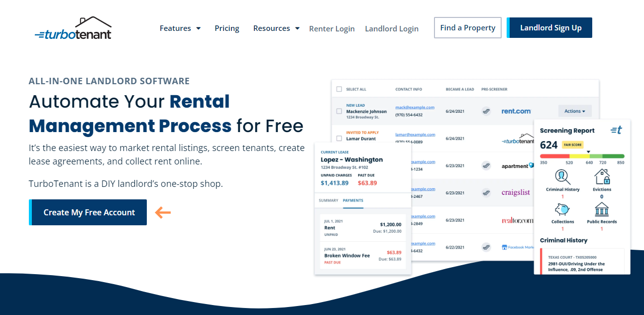This screenshot has width=644, height=315.
Task: Click the score marker triangle above the bar
Action: (588, 152)
